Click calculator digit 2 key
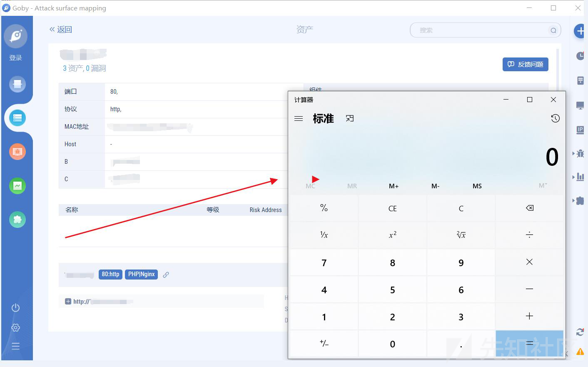Viewport: 588px width, 367px height. pos(392,317)
